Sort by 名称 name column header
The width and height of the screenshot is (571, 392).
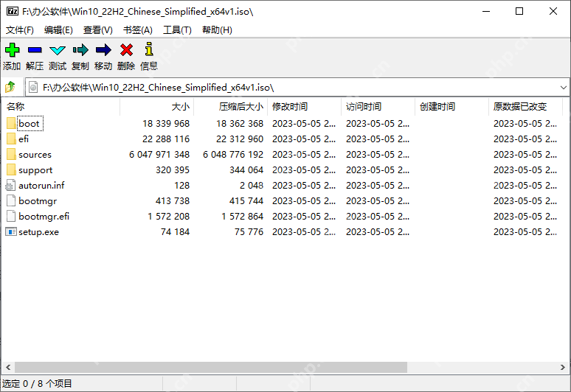pyautogui.click(x=60, y=107)
